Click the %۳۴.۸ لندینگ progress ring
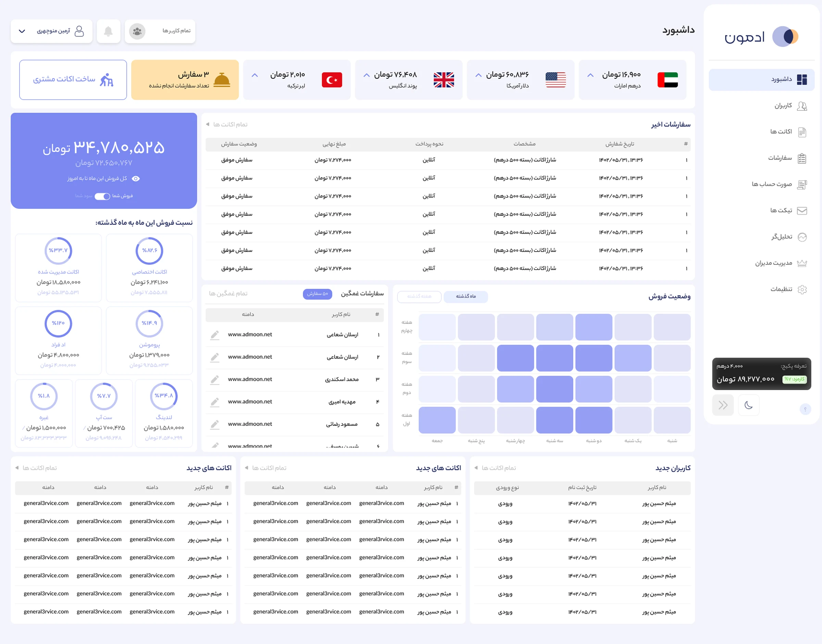822x644 pixels. pyautogui.click(x=164, y=396)
